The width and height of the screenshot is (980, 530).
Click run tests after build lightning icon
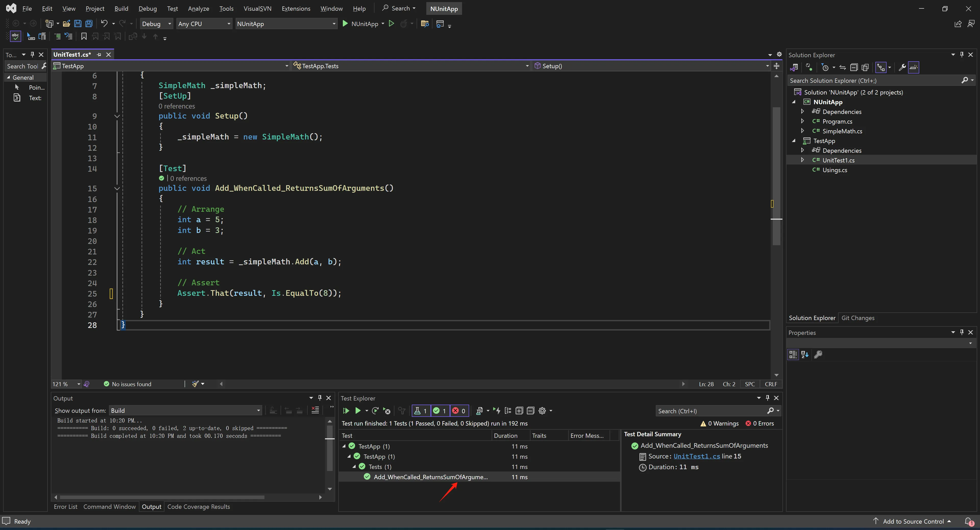point(497,411)
